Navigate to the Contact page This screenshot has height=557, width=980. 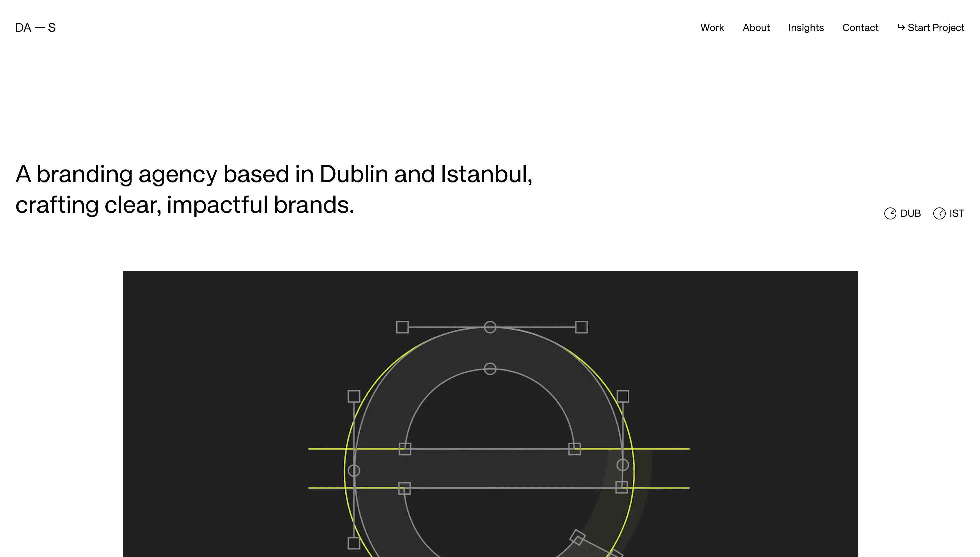click(x=860, y=28)
